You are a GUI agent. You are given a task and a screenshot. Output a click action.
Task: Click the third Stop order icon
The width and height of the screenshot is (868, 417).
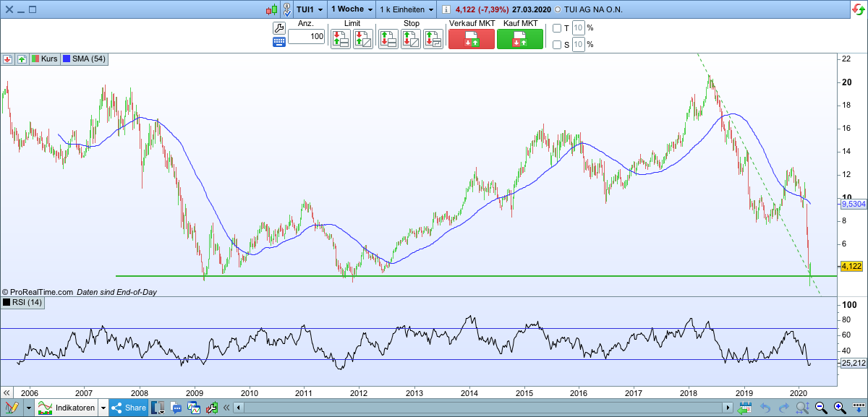click(433, 39)
